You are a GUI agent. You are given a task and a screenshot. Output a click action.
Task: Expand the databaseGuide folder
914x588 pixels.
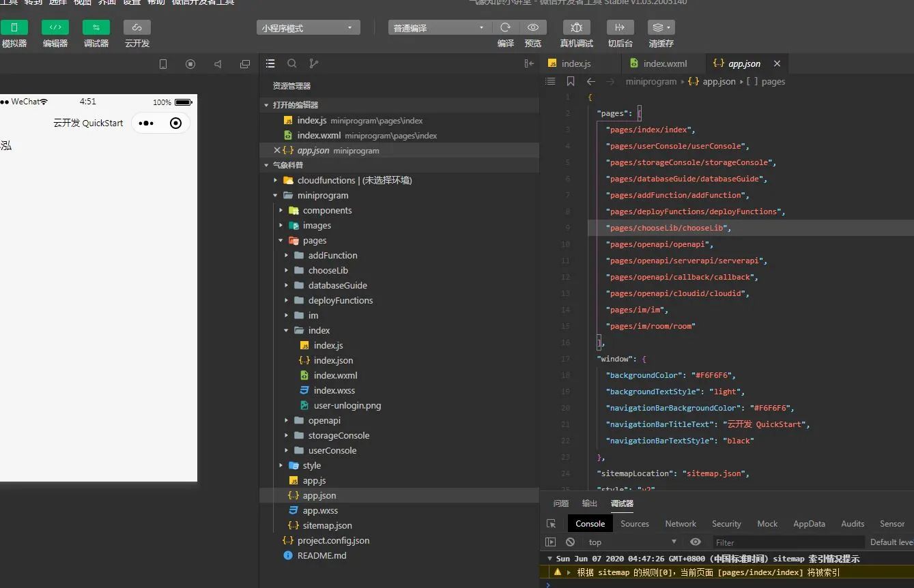[x=287, y=285]
